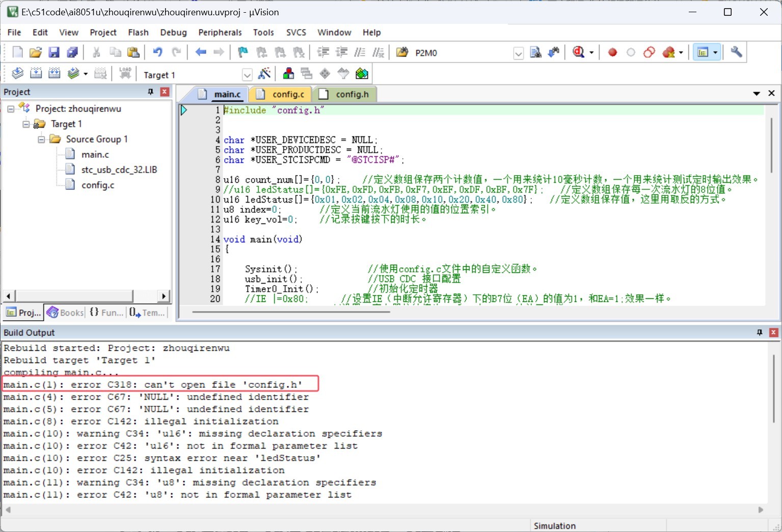Navigate backwards with blue left arrow

click(x=201, y=52)
